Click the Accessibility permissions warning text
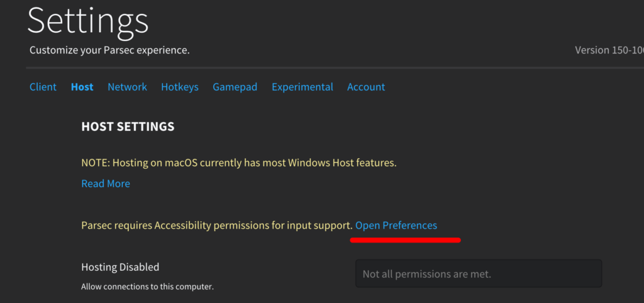Viewport: 644px width, 303px height. click(x=216, y=226)
